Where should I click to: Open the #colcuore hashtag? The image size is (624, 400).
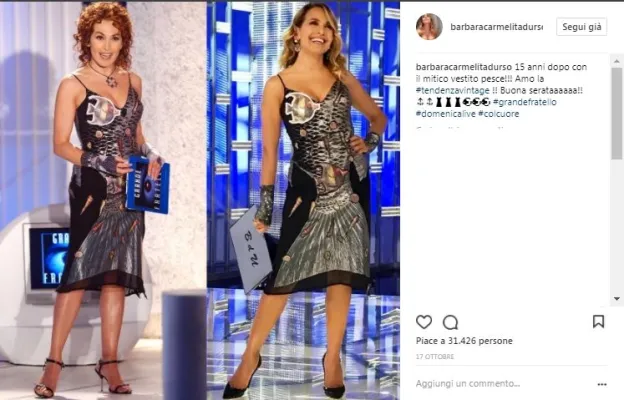pos(499,114)
